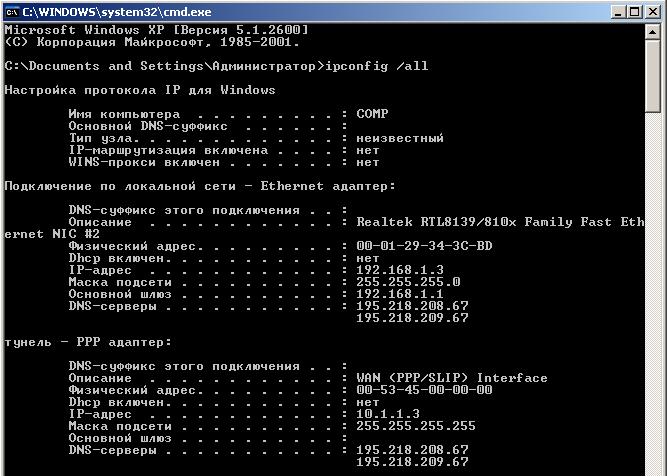Click the default gateway "192.168.1.1"
This screenshot has width=667, height=476.
coord(400,294)
